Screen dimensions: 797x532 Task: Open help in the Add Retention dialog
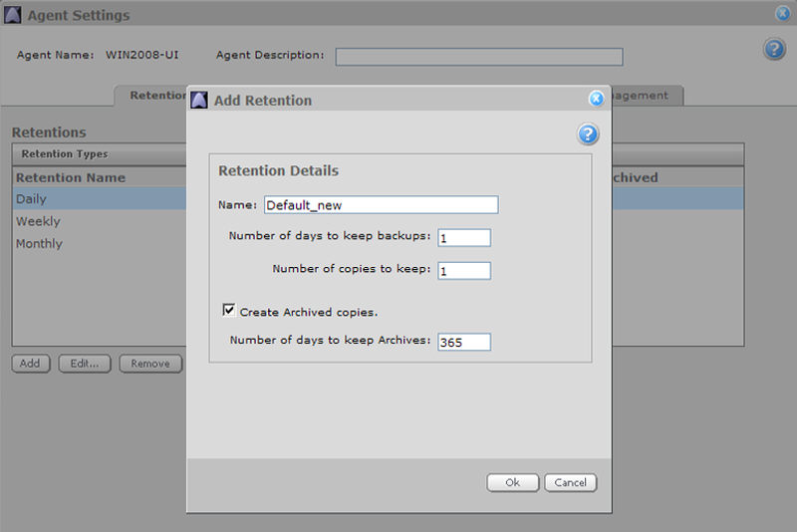pyautogui.click(x=588, y=134)
